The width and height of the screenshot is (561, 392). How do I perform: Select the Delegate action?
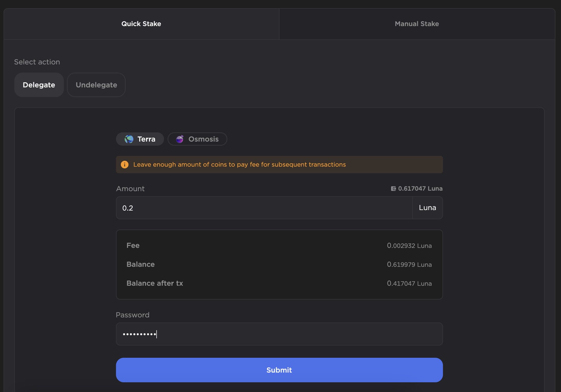(x=39, y=85)
